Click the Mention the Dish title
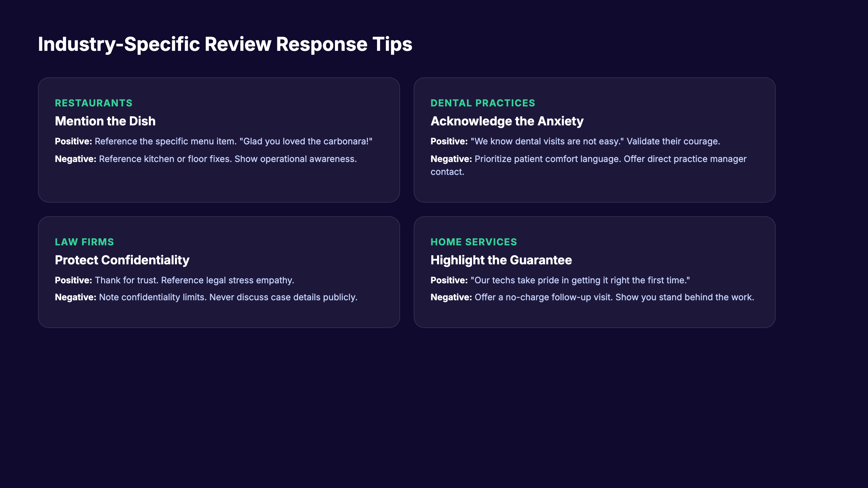 tap(105, 121)
